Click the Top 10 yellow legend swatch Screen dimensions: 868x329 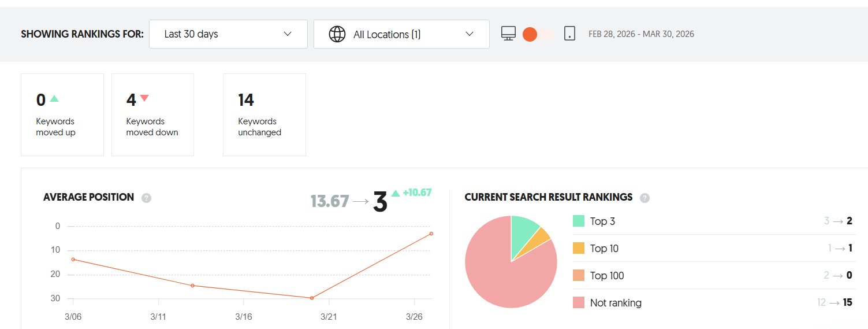579,248
